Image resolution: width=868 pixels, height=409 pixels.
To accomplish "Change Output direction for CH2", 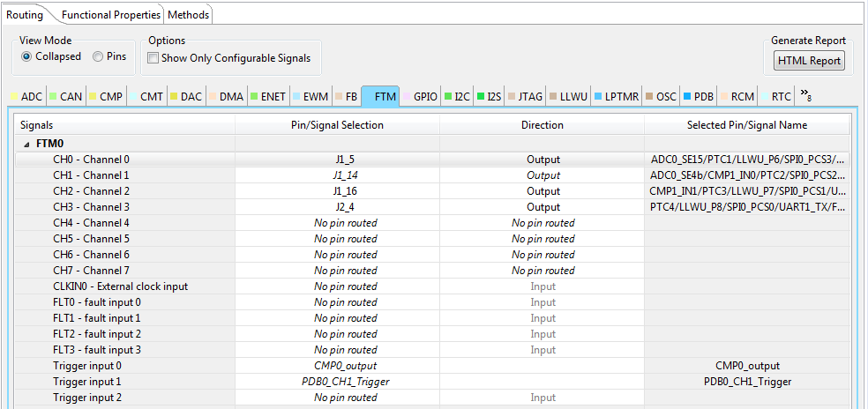I will (542, 191).
